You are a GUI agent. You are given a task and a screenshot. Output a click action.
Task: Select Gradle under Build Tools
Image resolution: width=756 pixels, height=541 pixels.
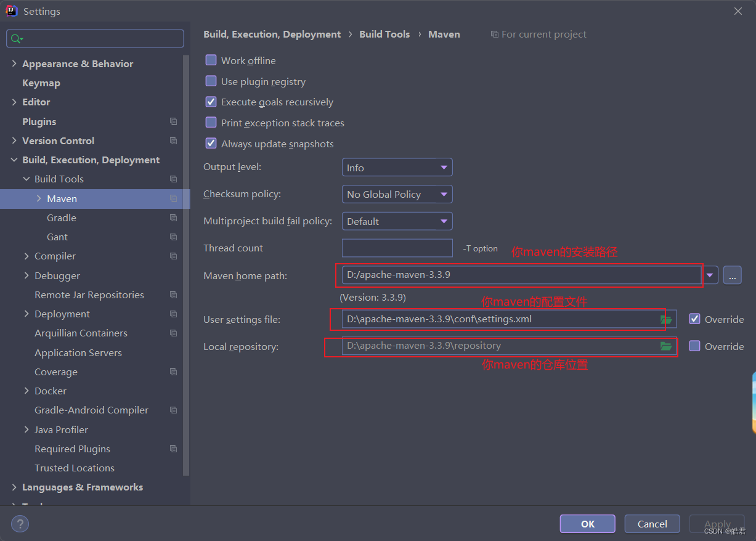(x=62, y=218)
